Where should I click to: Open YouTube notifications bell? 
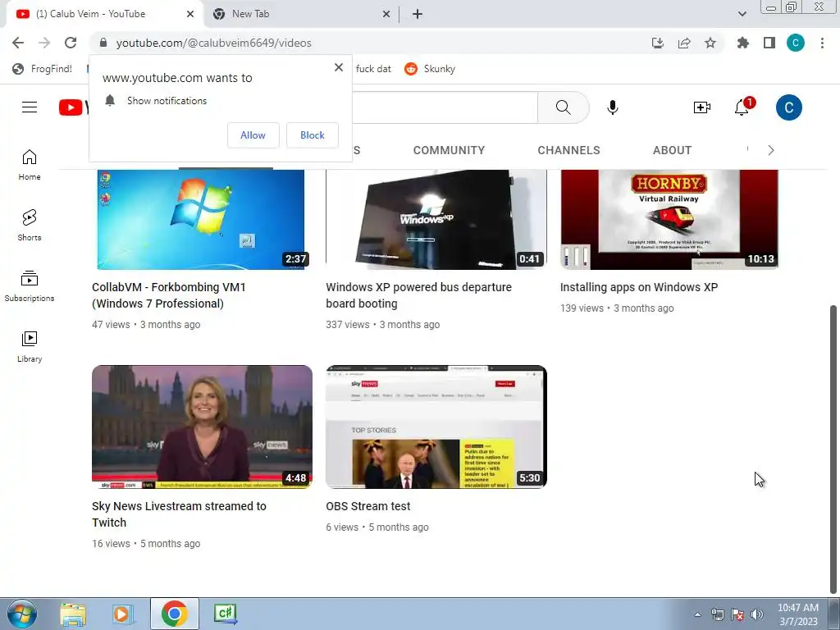coord(743,106)
